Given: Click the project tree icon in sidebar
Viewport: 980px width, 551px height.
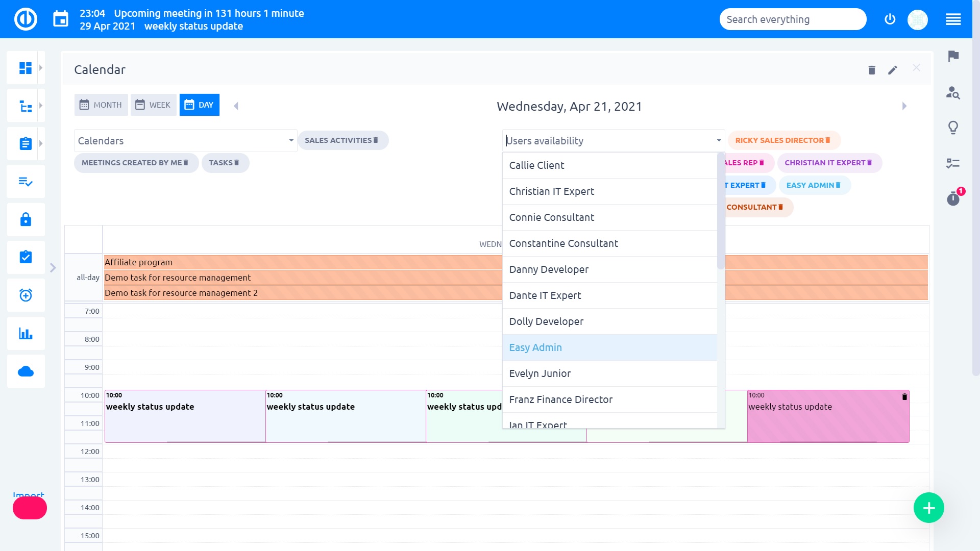Looking at the screenshot, I should click(25, 106).
